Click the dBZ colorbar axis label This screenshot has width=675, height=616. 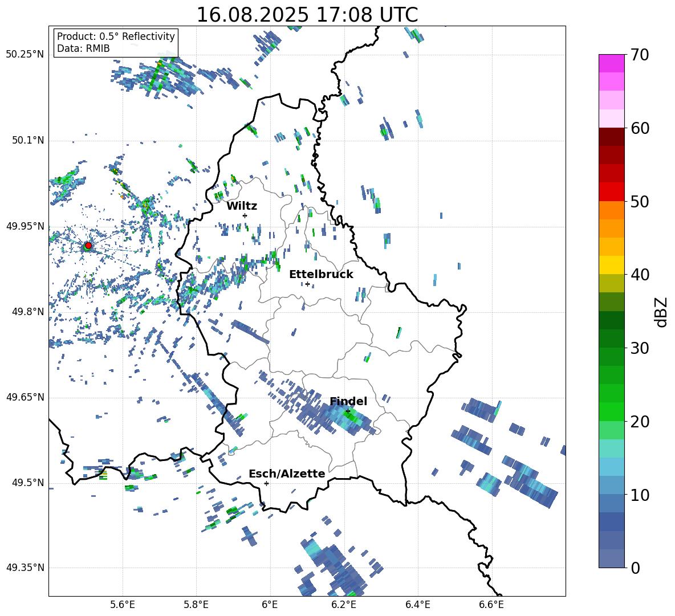coord(661,312)
